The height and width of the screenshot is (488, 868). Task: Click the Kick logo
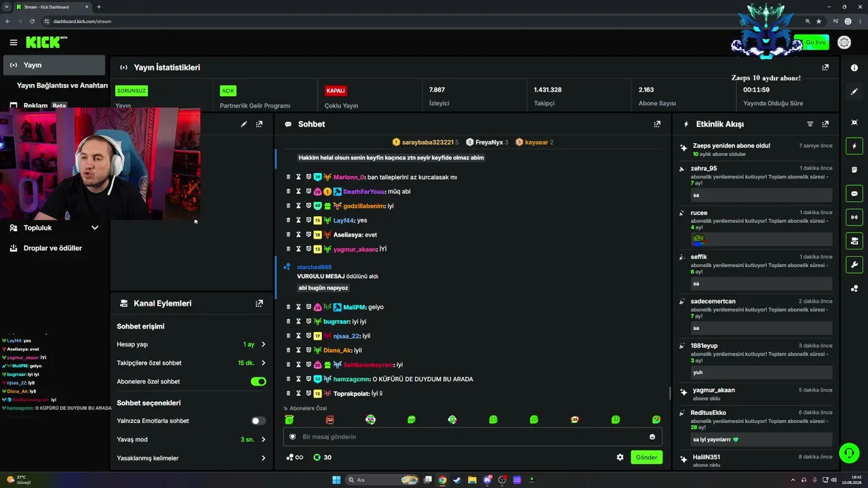tap(46, 42)
